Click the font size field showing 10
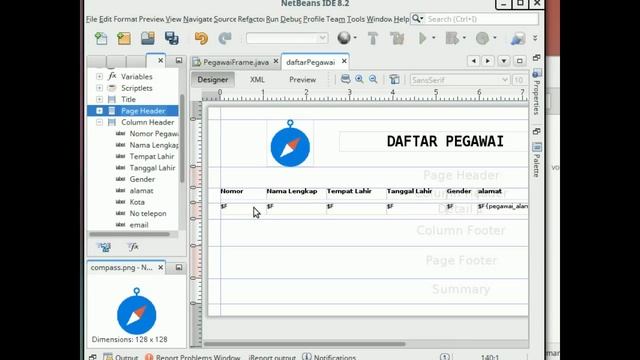The height and width of the screenshot is (360, 640). click(519, 80)
